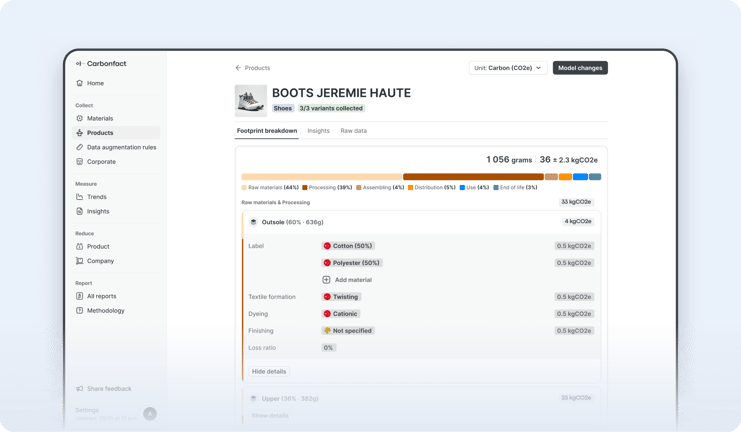Image resolution: width=741 pixels, height=432 pixels.
Task: Click Hide details in the Outsole card
Action: (269, 372)
